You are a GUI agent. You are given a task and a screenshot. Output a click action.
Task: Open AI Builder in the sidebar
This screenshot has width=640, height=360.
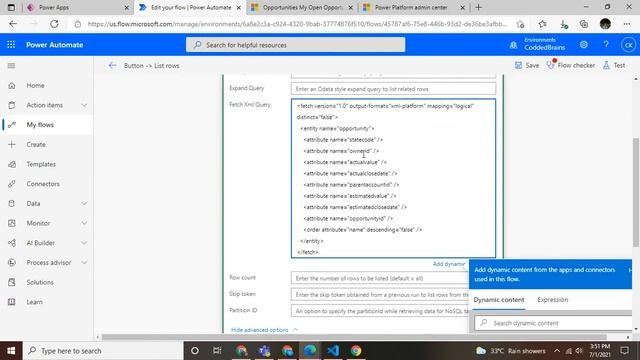pyautogui.click(x=40, y=243)
